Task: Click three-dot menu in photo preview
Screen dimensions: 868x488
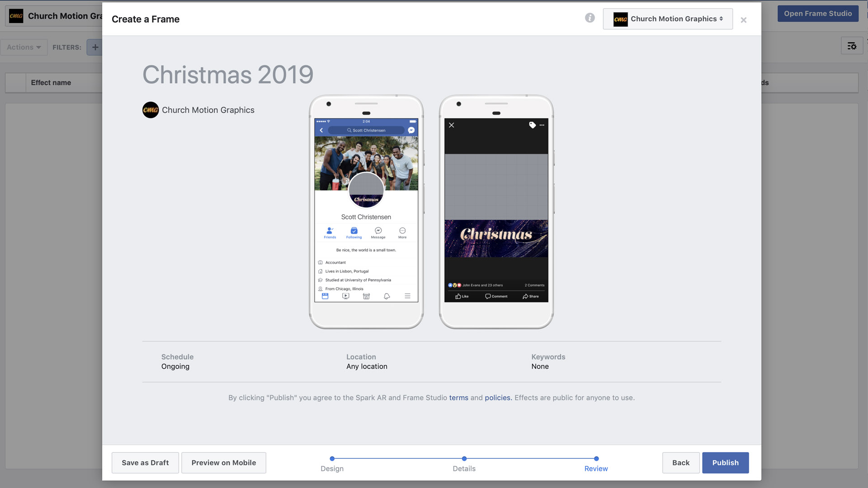Action: click(542, 125)
